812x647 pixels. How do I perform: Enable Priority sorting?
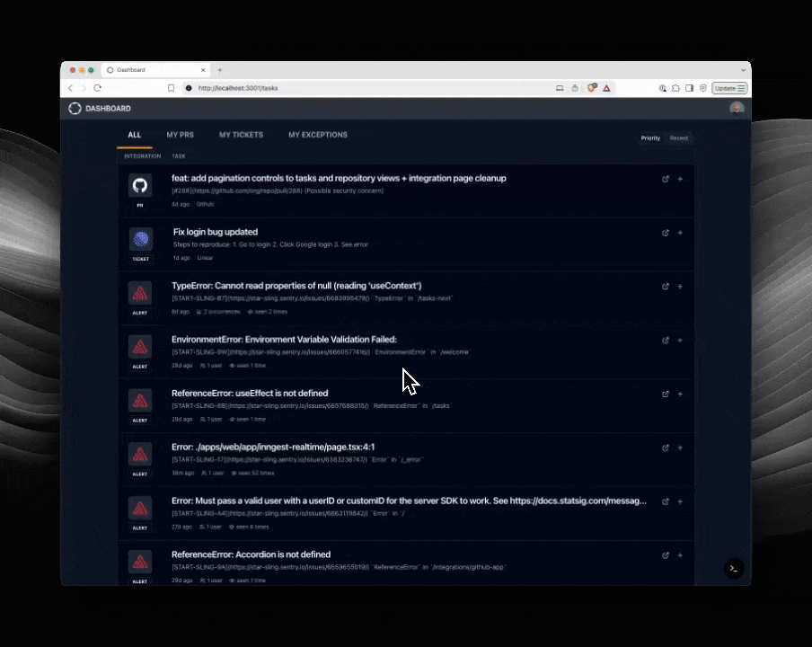coord(650,138)
